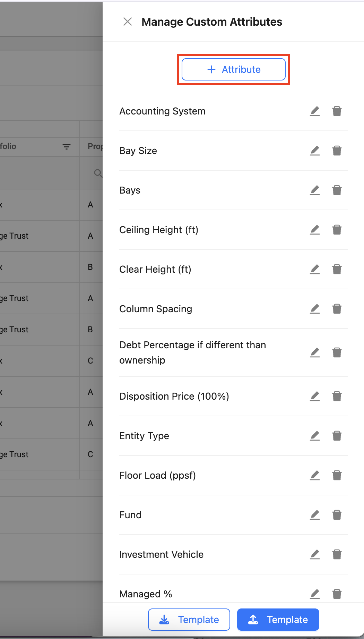The width and height of the screenshot is (364, 639).
Task: Open the portfolio column filter
Action: pos(67,147)
